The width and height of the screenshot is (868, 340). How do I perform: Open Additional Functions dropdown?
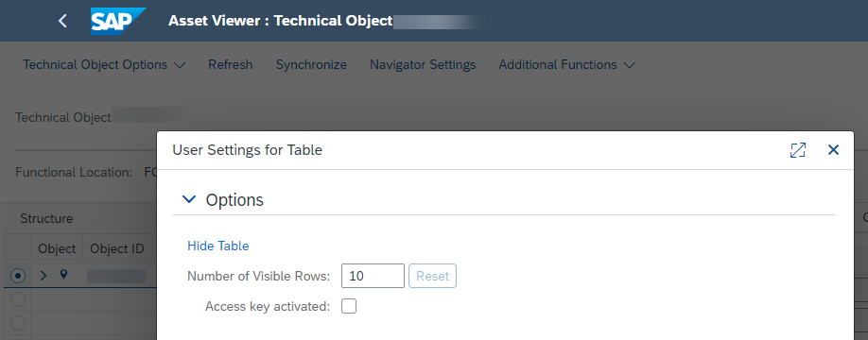pos(567,64)
